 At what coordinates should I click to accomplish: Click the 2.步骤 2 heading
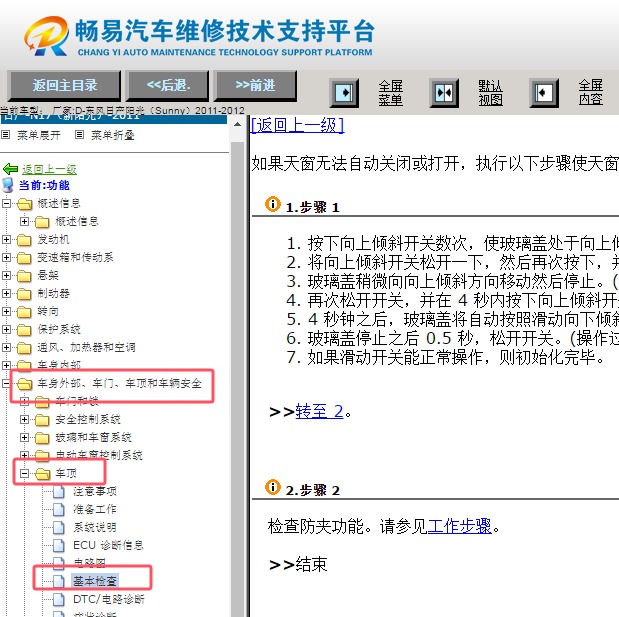(312, 490)
